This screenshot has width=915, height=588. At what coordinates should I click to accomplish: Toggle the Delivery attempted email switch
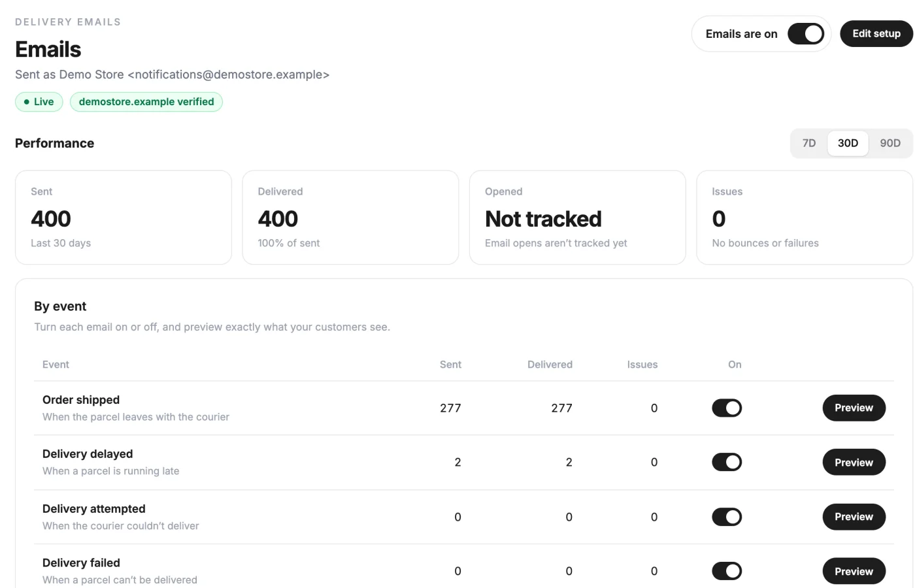pos(727,517)
